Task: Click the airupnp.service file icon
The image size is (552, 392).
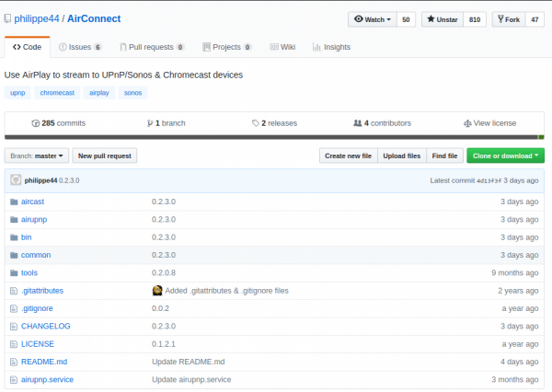Action: pos(14,380)
